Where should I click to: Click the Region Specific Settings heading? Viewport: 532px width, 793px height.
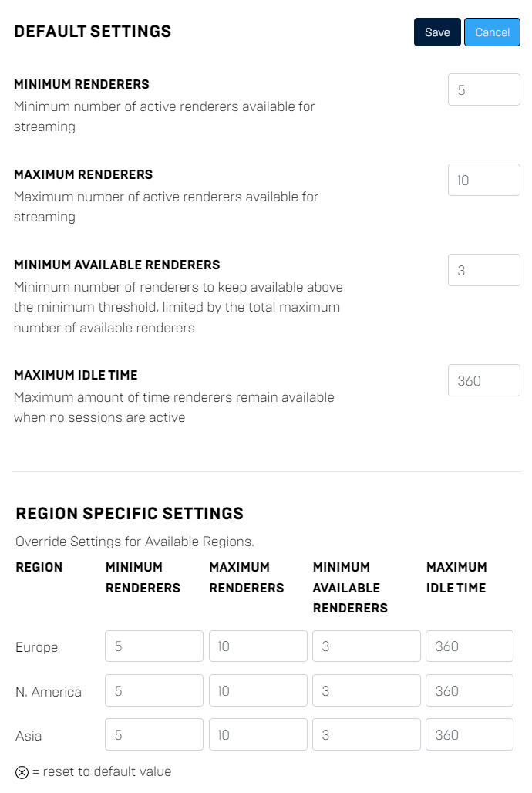click(x=129, y=513)
